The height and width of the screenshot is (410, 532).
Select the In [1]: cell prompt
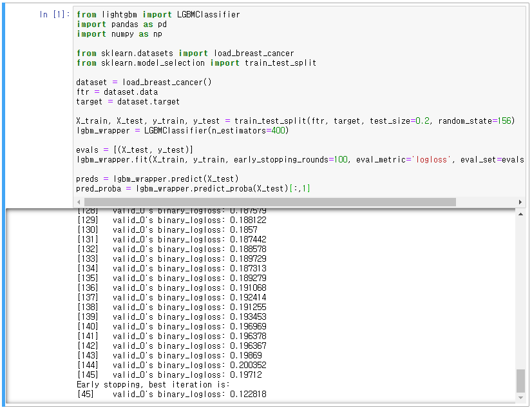[54, 15]
